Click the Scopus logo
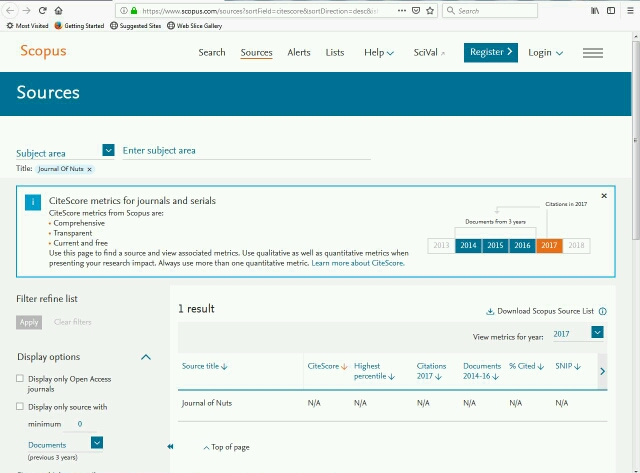 [43, 51]
